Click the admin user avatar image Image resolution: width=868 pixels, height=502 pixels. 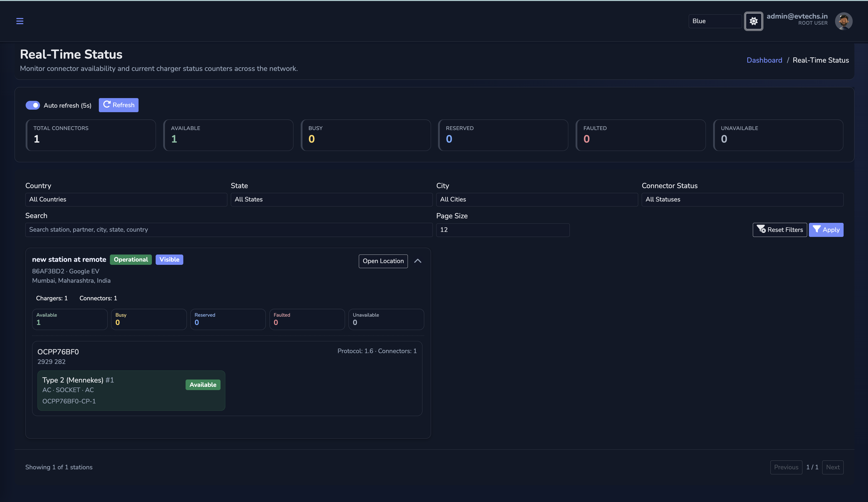(x=844, y=21)
